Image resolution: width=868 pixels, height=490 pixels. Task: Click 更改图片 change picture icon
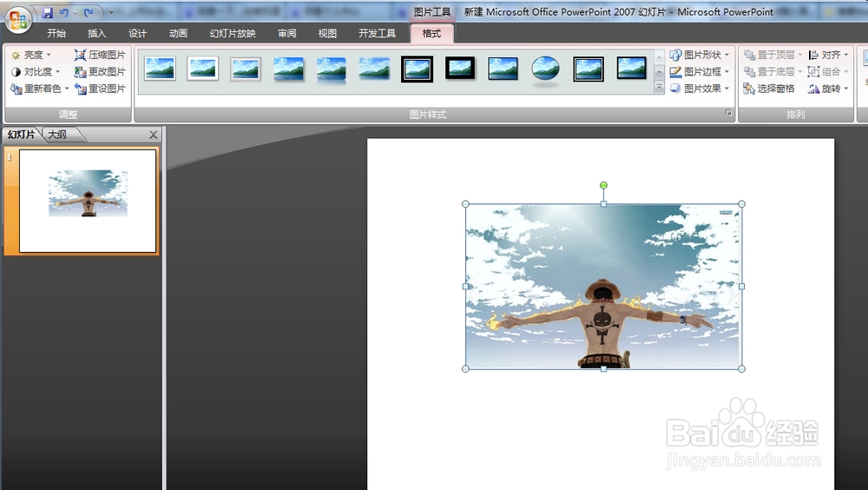point(80,71)
